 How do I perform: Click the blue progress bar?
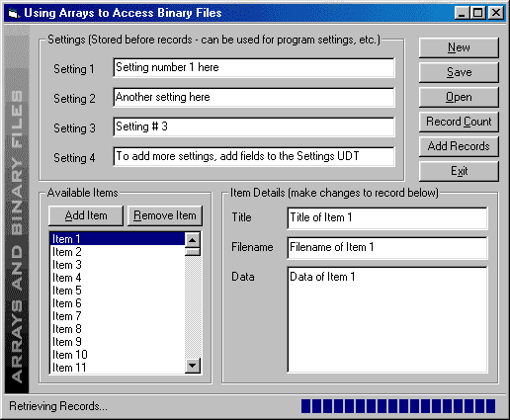[x=398, y=406]
